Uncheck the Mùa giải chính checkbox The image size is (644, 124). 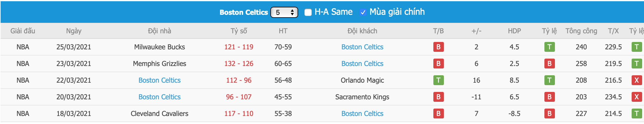363,12
